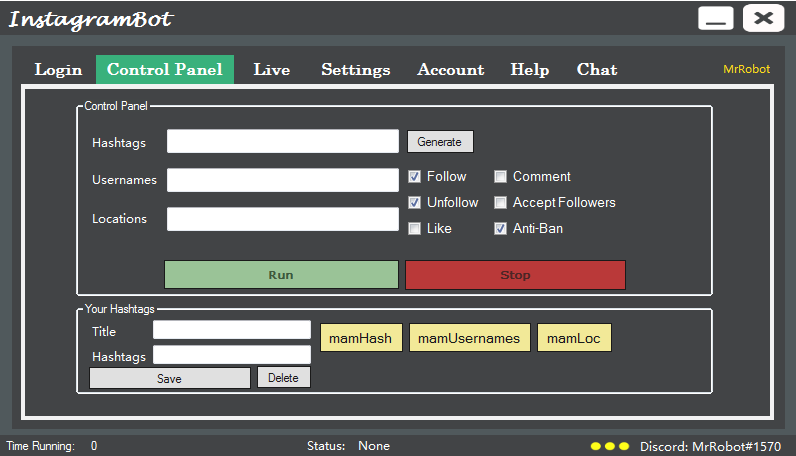Go to the Settings tab
The image size is (796, 456).
(356, 70)
